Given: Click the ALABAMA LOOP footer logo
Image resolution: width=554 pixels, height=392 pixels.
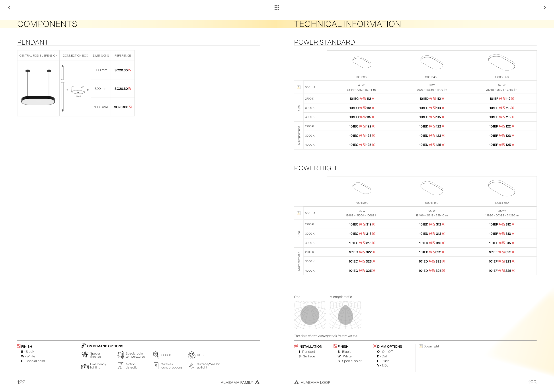Looking at the screenshot, I should 297,382.
